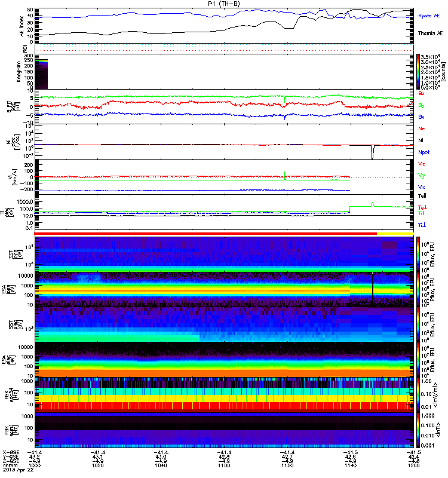Viewport: 448px width, 478px height.
Task: Click the sharp dip in the Ni density trace
Action: click(x=372, y=152)
